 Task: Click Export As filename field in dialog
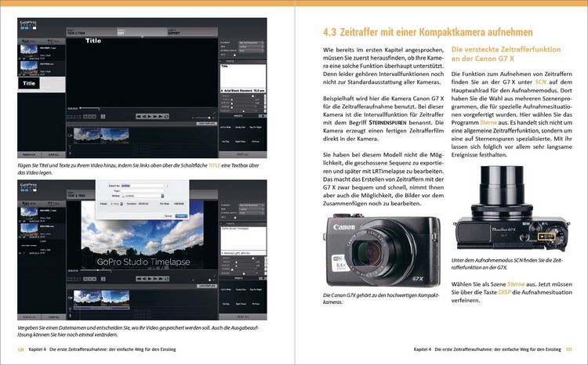click(x=143, y=186)
